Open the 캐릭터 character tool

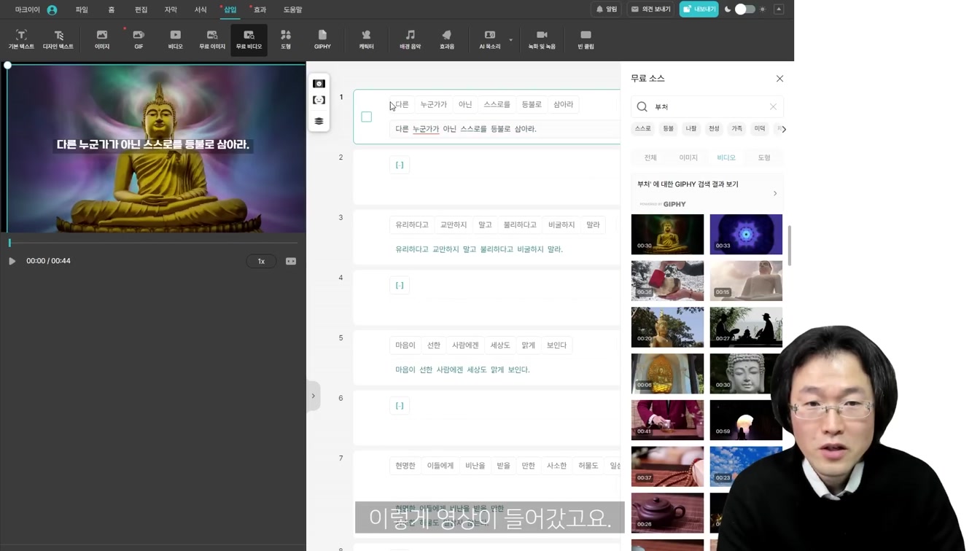coord(366,39)
